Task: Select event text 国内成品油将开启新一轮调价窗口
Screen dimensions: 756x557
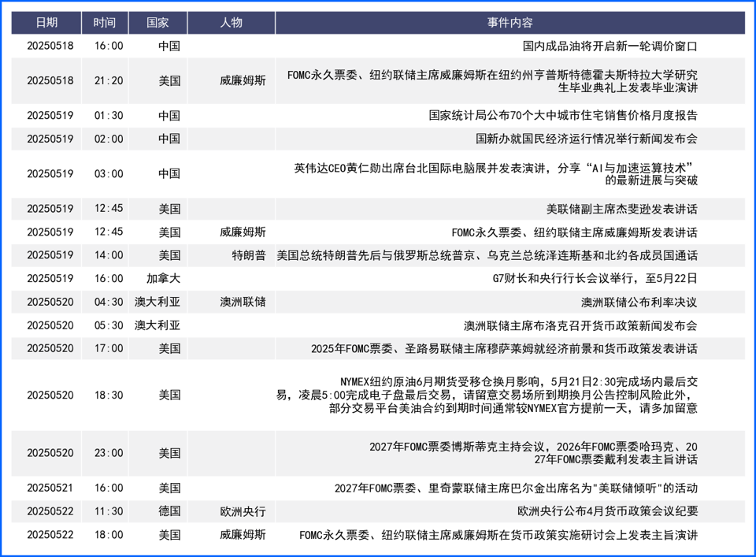Action: 610,46
